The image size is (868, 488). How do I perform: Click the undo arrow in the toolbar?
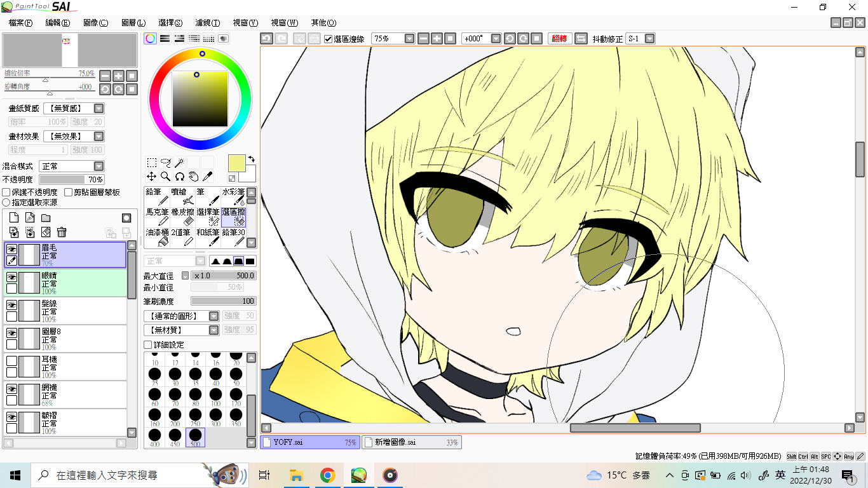coord(267,39)
